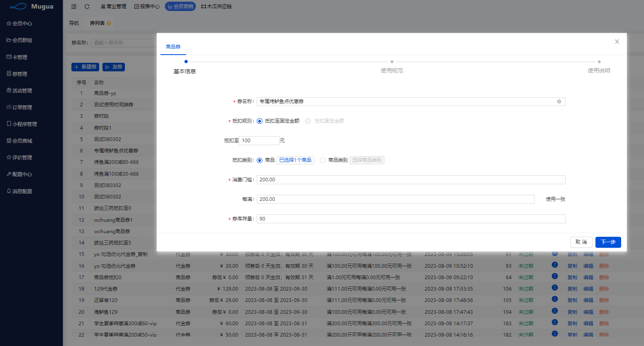Click 删除 for row 18 129代金券
The height and width of the screenshot is (346, 644).
(604, 289)
